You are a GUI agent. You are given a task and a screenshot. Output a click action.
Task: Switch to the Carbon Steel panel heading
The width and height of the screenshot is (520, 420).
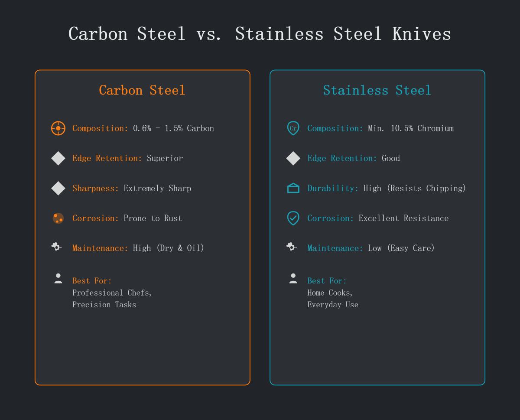point(142,90)
